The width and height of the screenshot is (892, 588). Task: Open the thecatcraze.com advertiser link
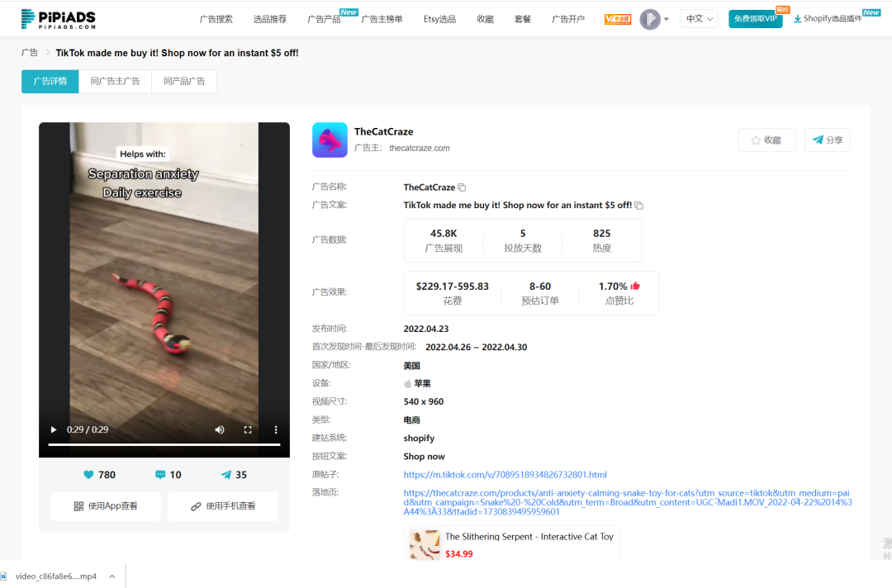(x=420, y=148)
